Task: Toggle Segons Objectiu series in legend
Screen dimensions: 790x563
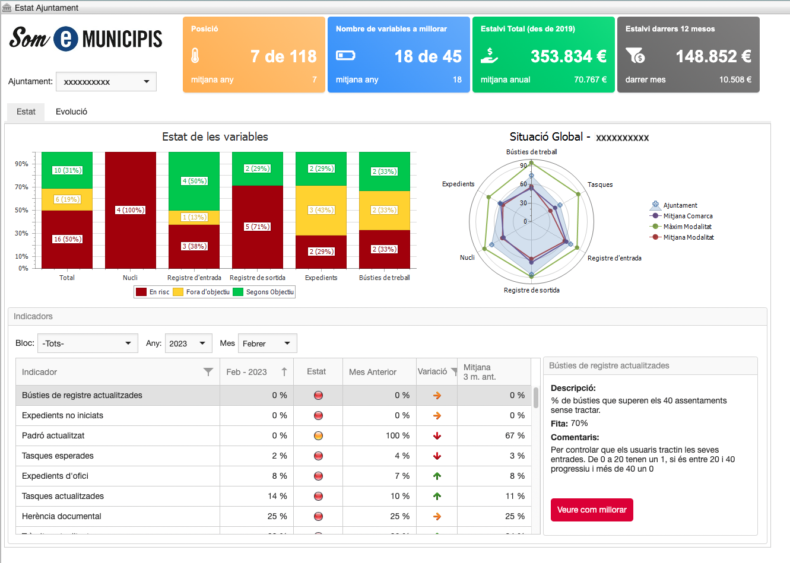Action: [263, 292]
